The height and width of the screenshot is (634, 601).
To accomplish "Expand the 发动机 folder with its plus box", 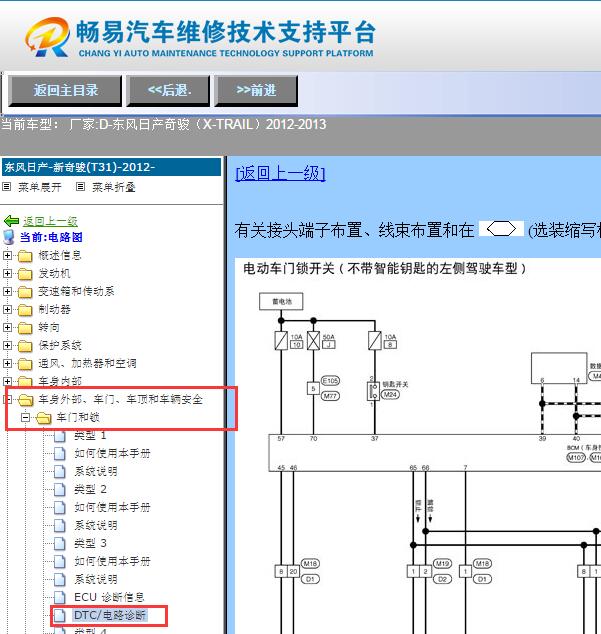I will coord(7,273).
